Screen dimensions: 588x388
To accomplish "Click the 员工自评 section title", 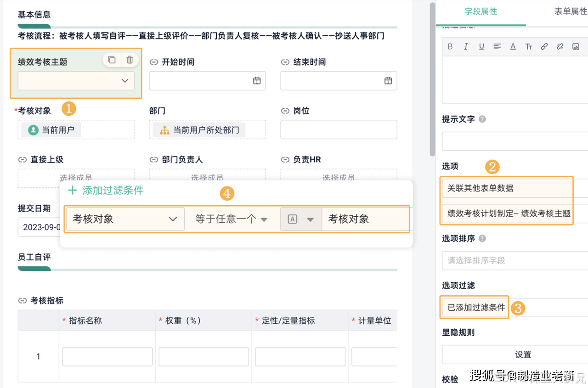I will pyautogui.click(x=34, y=257).
